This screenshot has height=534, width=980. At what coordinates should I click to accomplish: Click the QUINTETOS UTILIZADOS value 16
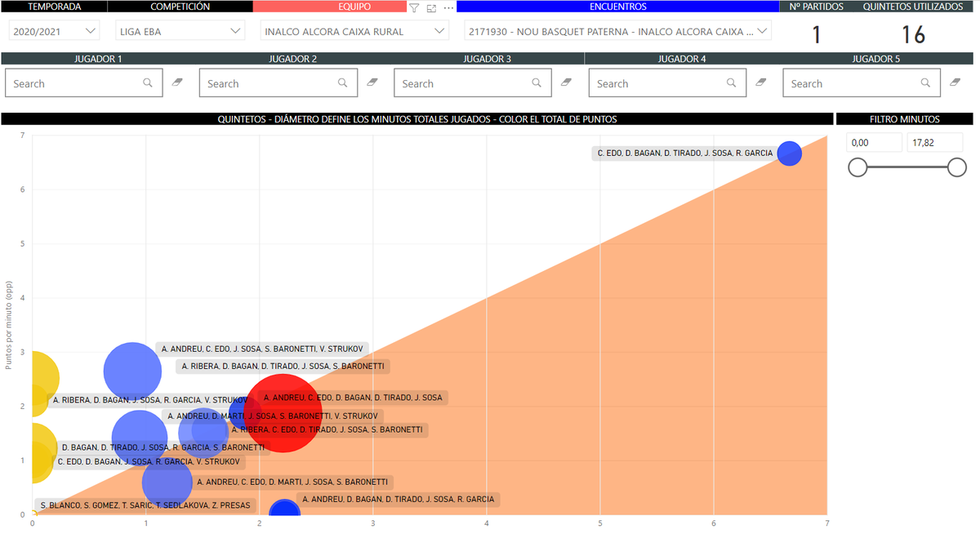coord(913,34)
